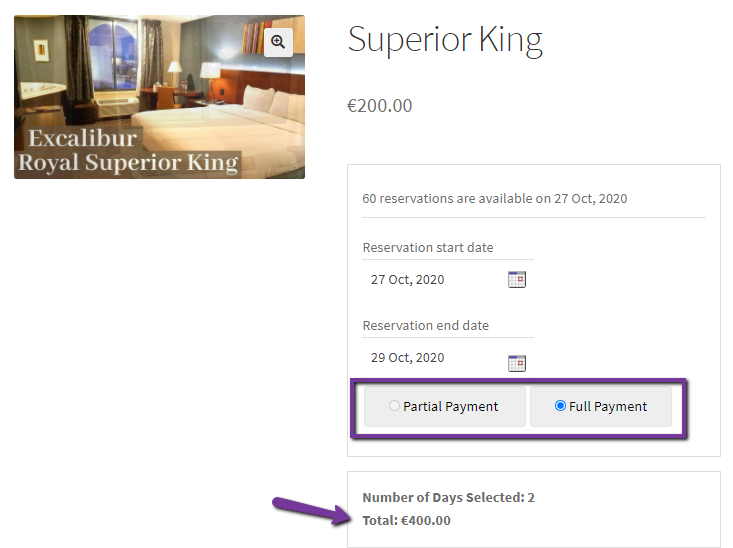Click the magnifier zoom icon on room photo
733x548 pixels.
[278, 41]
